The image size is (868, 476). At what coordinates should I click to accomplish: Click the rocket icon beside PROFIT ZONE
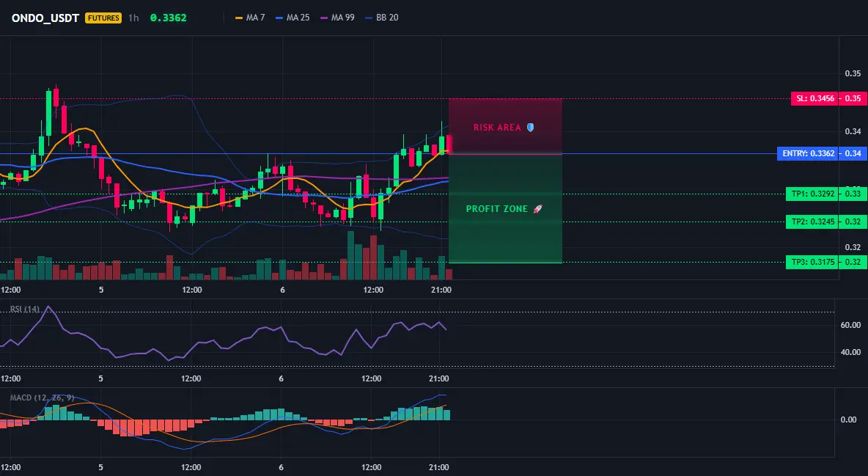pyautogui.click(x=537, y=209)
